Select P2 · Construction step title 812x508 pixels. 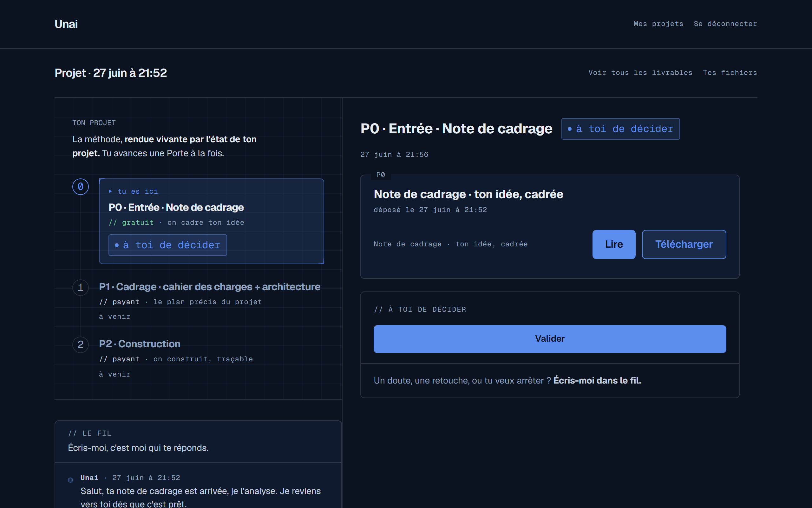point(140,344)
